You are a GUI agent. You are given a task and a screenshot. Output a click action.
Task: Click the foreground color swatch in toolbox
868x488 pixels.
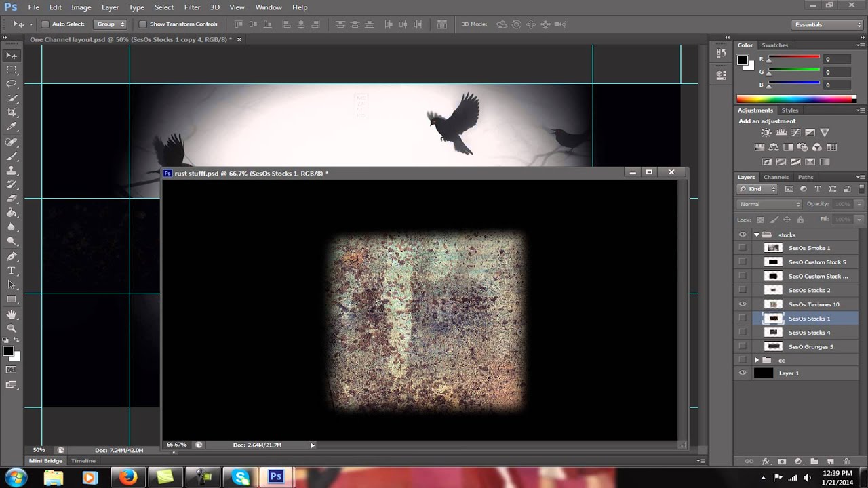coord(8,351)
